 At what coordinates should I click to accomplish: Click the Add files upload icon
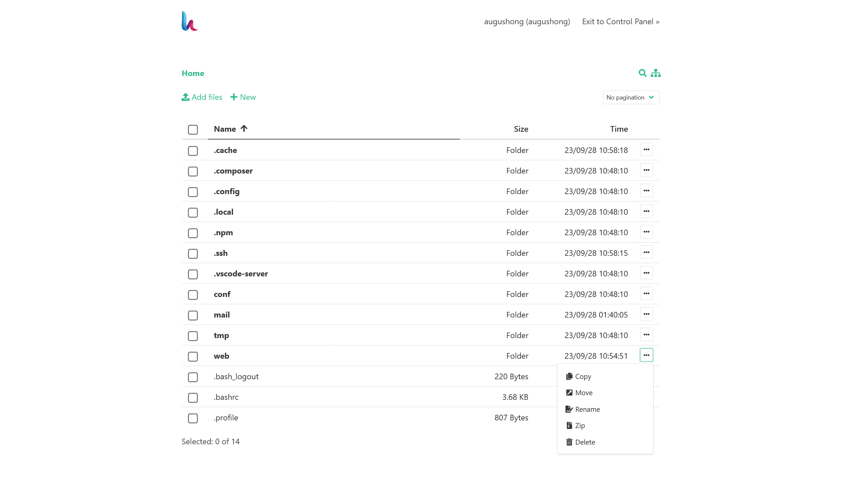tap(186, 97)
